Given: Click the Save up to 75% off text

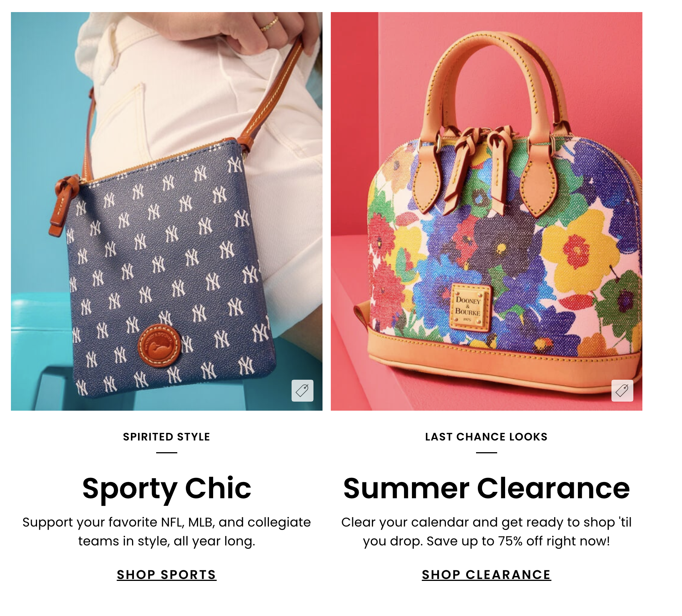Looking at the screenshot, I should pos(518,541).
